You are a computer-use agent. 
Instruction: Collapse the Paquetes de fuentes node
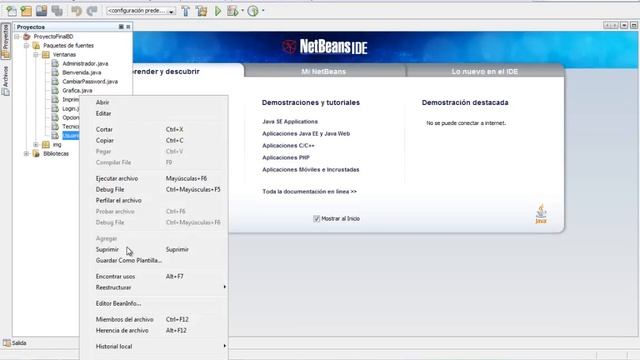pyautogui.click(x=27, y=45)
